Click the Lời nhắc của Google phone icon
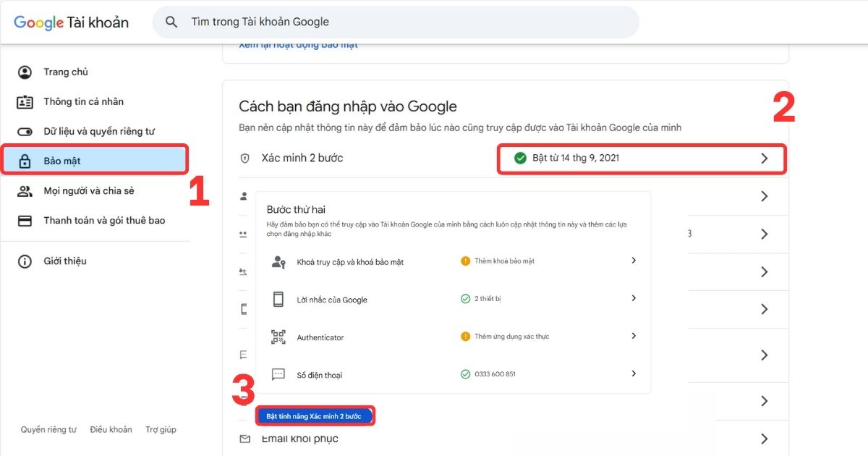Screen dimensions: 868x456 (278, 297)
